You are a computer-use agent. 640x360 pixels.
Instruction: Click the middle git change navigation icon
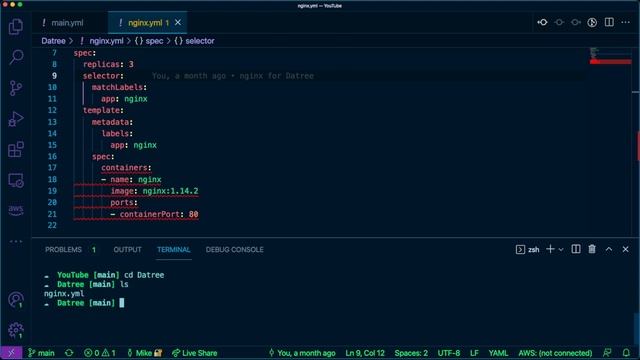[559, 22]
